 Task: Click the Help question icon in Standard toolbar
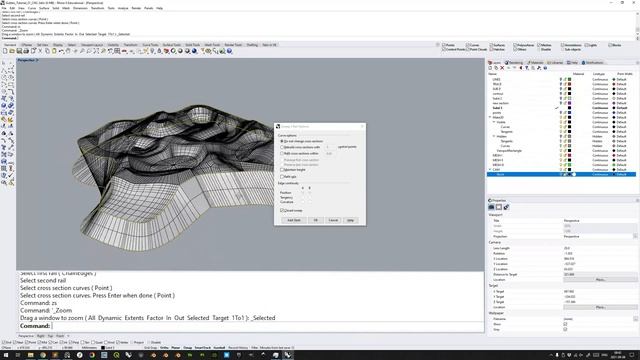pos(229,51)
